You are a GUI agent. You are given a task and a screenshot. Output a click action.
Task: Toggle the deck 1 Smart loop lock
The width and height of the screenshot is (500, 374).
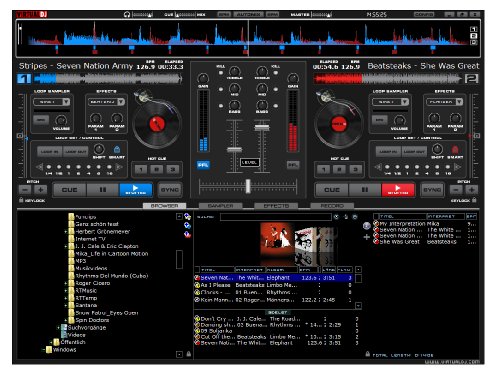[x=117, y=149]
